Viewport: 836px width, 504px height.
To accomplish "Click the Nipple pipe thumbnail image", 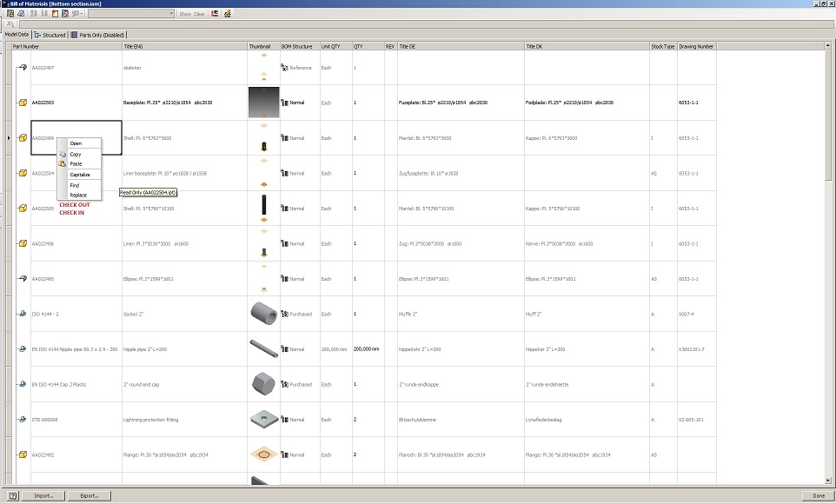I will point(263,348).
